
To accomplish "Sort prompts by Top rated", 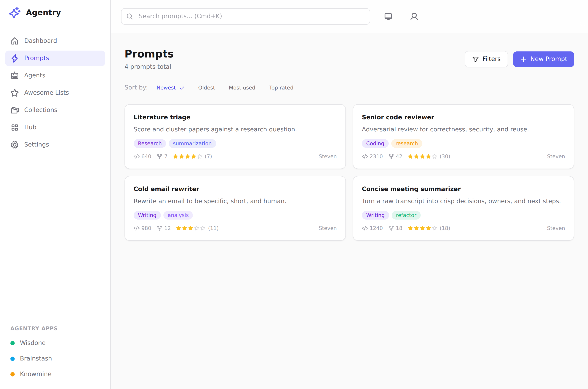I will click(281, 88).
